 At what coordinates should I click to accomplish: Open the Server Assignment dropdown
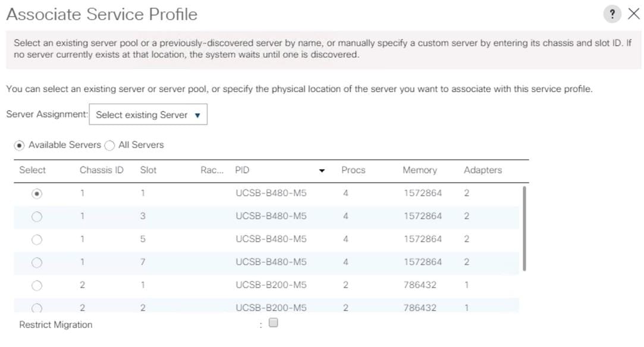[x=148, y=115]
